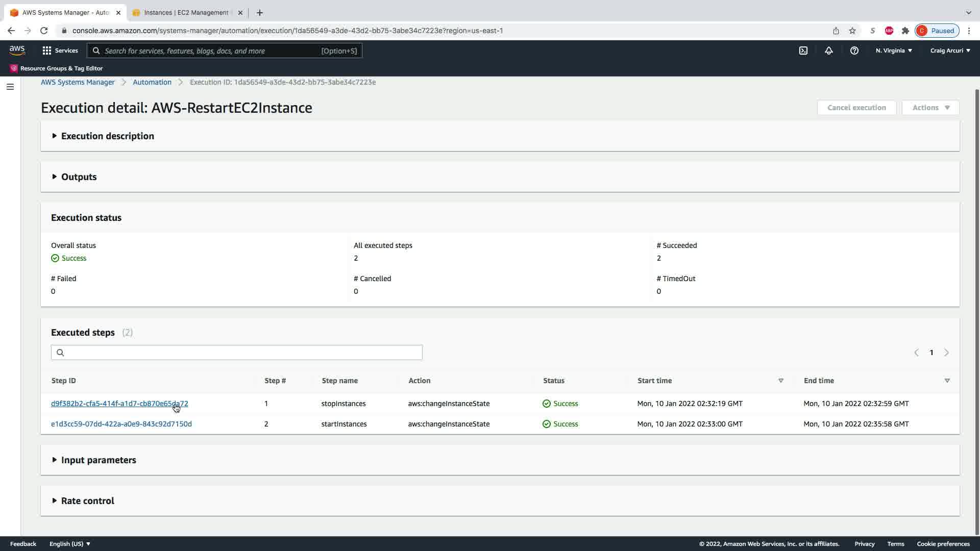Viewport: 980px width, 551px height.
Task: Click the AWS logo home icon
Action: (17, 50)
